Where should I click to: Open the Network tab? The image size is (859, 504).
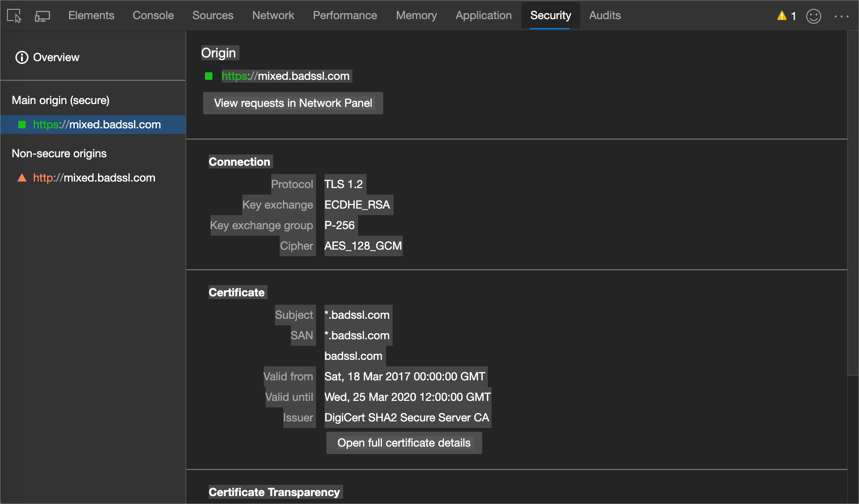pos(273,15)
